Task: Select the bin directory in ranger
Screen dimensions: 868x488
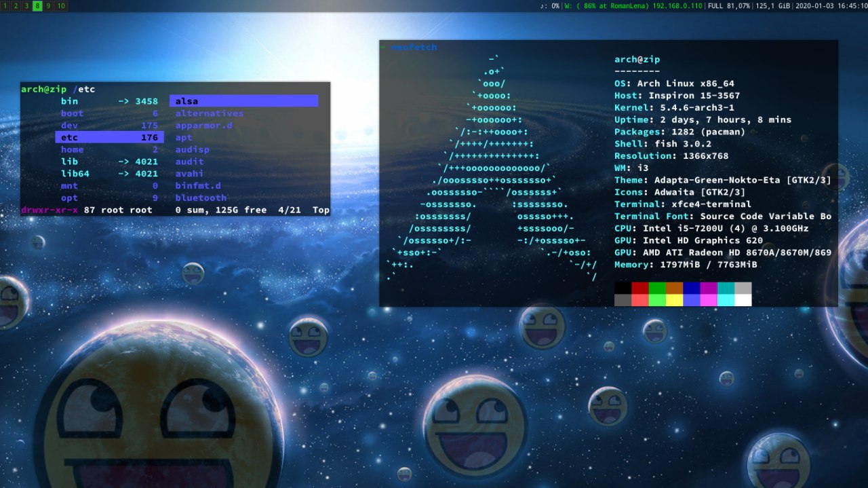Action: (x=109, y=101)
